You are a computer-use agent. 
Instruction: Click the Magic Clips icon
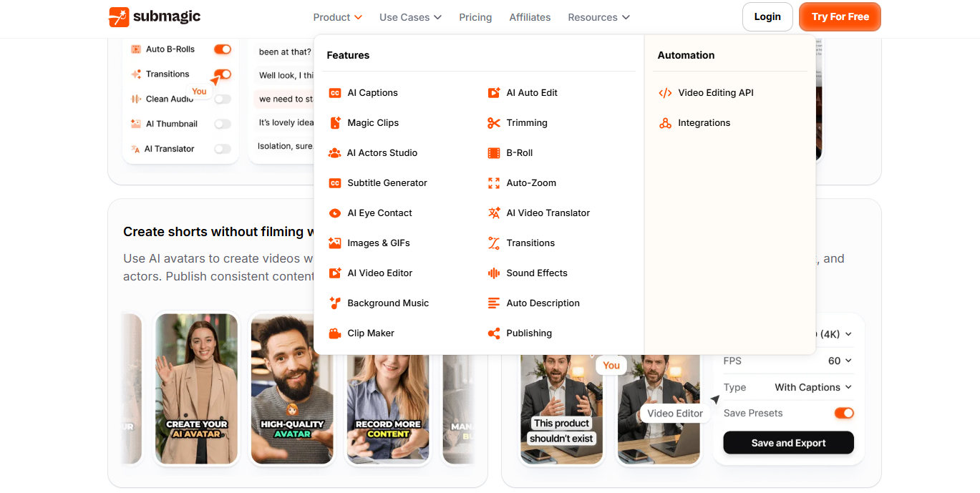click(x=335, y=123)
